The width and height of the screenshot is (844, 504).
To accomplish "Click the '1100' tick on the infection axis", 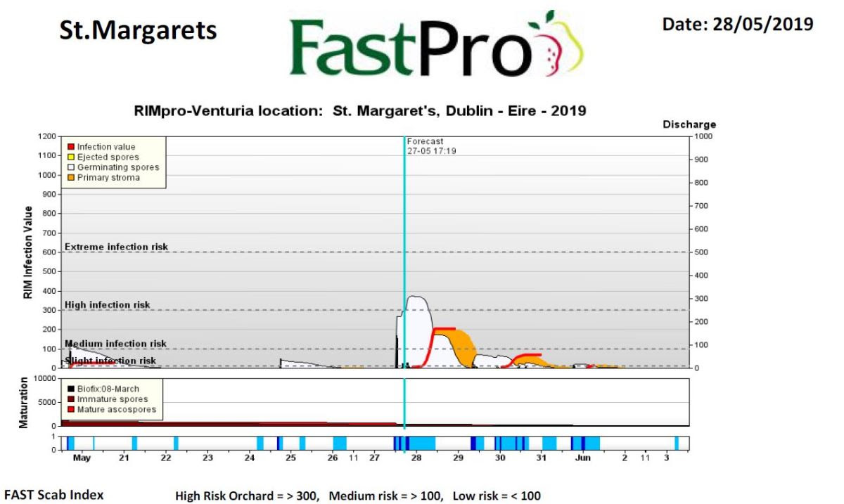I will [x=46, y=156].
